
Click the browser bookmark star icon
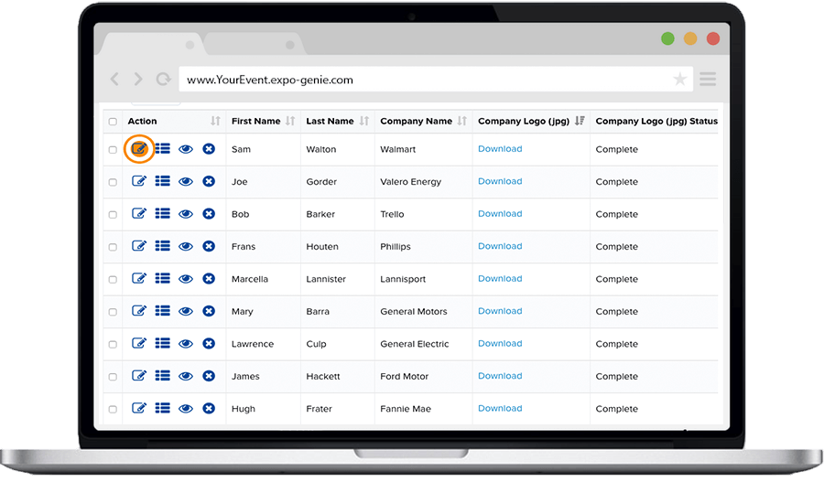[x=680, y=80]
